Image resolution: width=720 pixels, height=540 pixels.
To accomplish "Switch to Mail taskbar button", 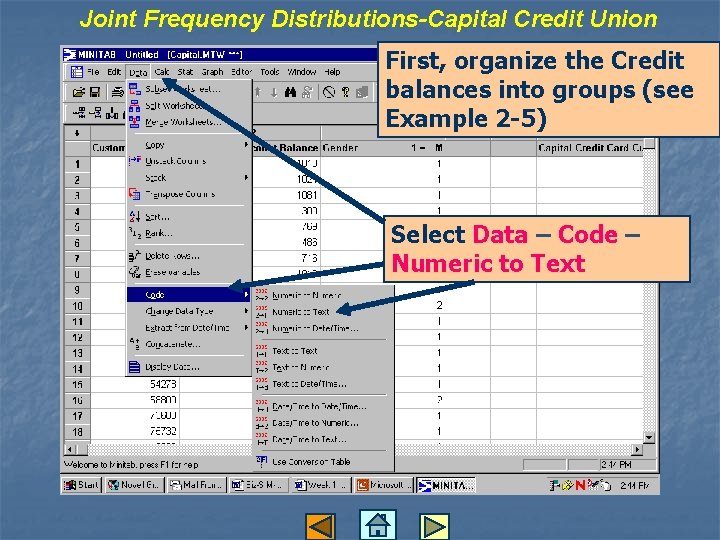I will pyautogui.click(x=196, y=485).
